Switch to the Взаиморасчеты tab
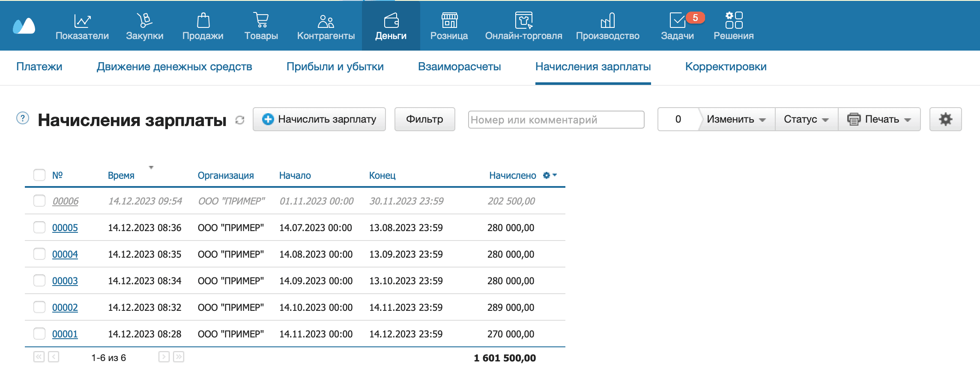 (x=460, y=66)
